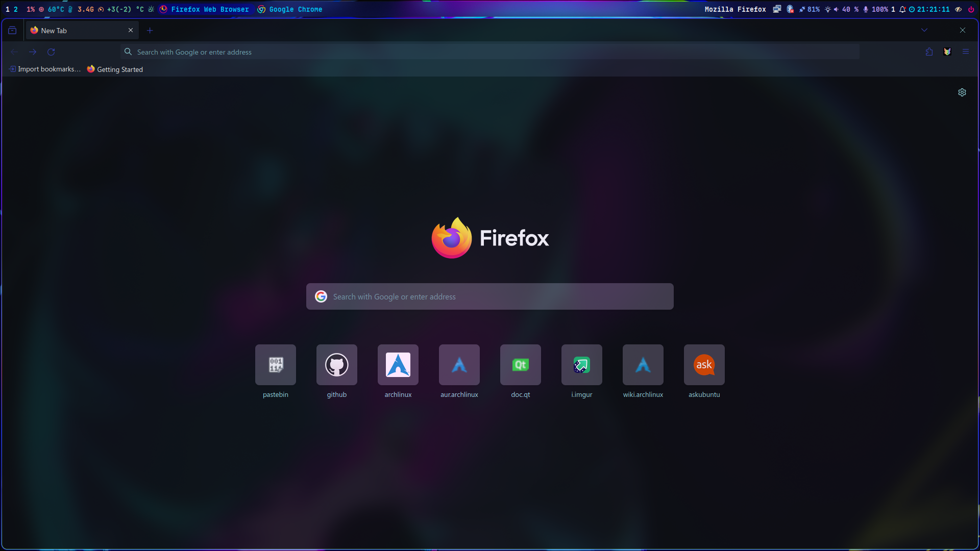980x551 pixels.
Task: Click the red power button icon
Action: (971, 9)
